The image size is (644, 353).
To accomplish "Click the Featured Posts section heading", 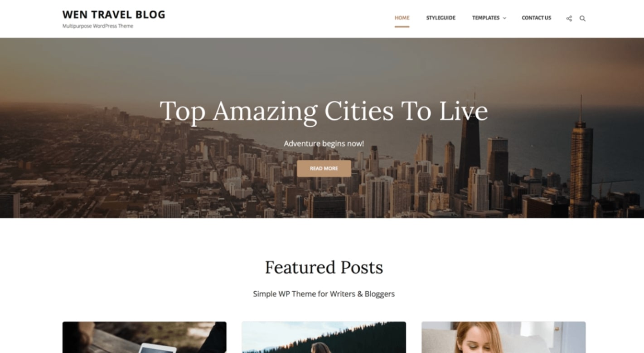I will tap(324, 267).
